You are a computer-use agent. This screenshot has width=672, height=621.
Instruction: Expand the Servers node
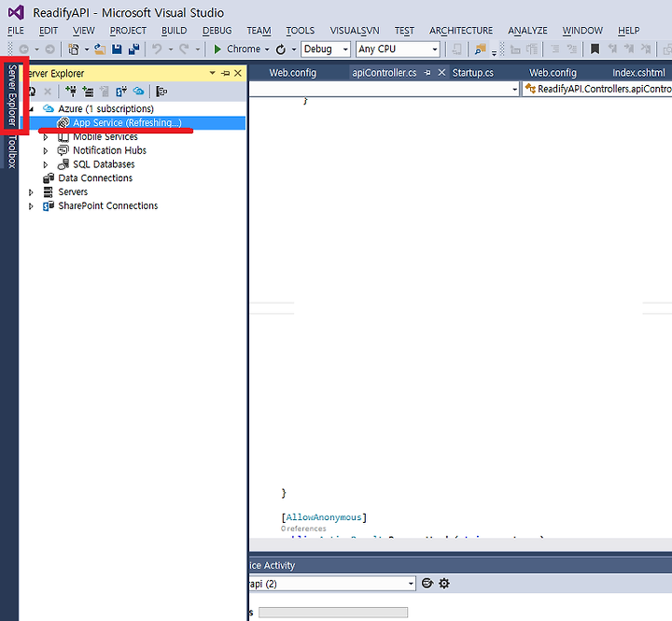pos(31,192)
